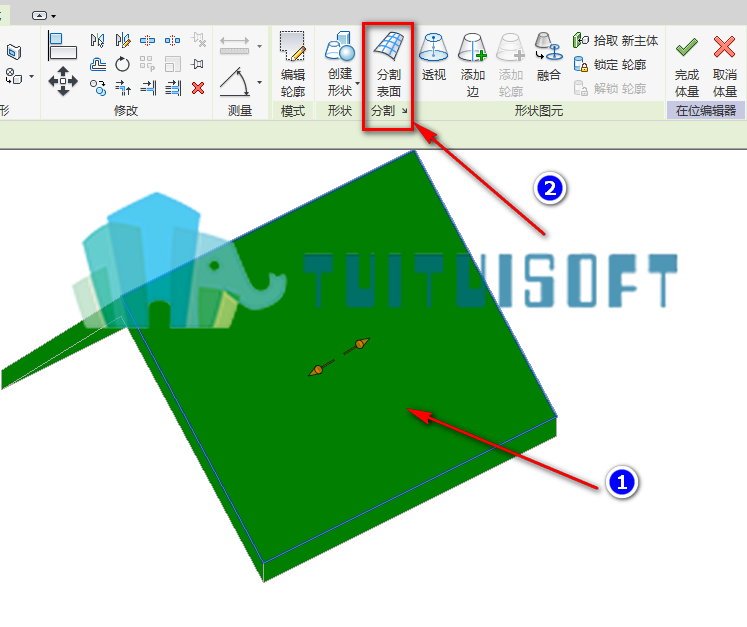Screen dimensions: 747x627
Task: Select the Edit Profile (编辑轮廓) tool
Action: 293,63
